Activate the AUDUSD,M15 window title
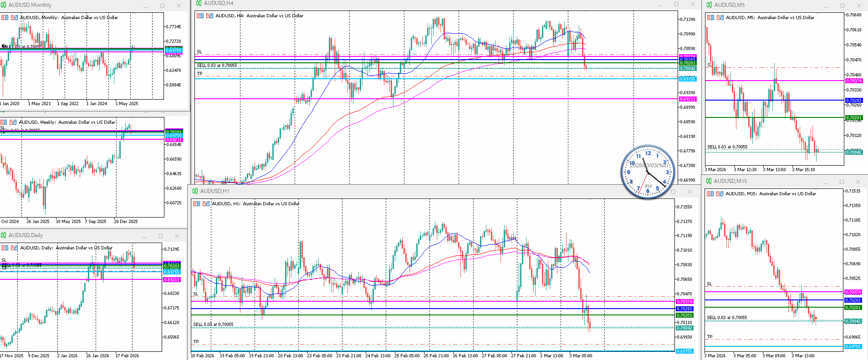This screenshot has height=360, width=868. 730,181
